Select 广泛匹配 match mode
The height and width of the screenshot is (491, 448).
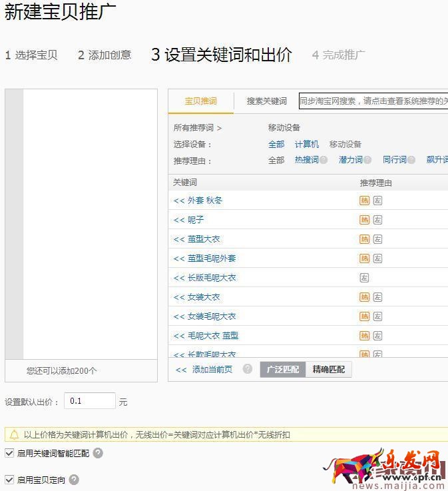[283, 370]
